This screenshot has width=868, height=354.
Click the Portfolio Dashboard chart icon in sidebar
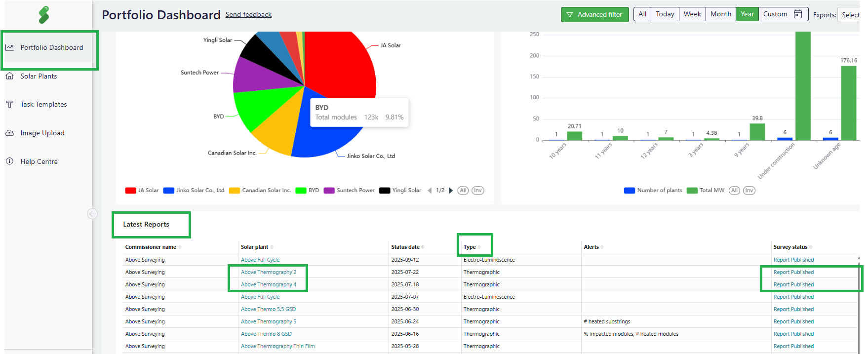pyautogui.click(x=9, y=47)
